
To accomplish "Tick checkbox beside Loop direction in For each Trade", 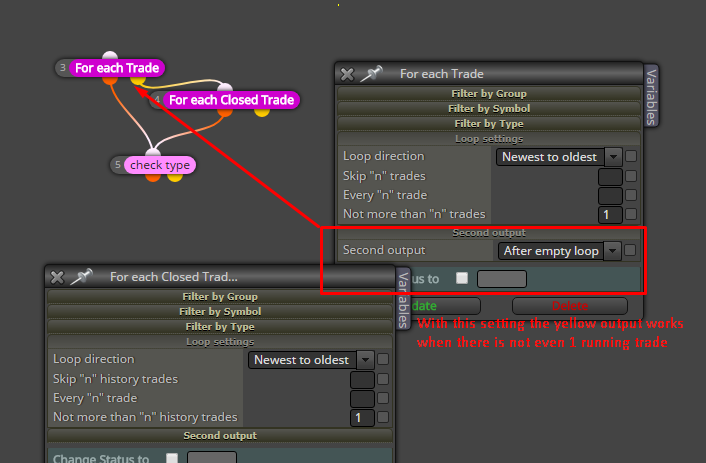I will tap(631, 156).
